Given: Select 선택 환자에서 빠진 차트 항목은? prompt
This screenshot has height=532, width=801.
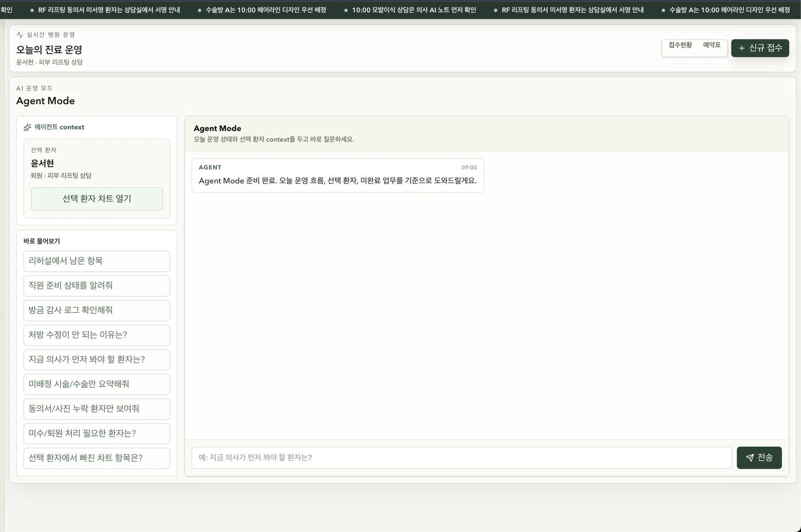Looking at the screenshot, I should click(x=97, y=458).
